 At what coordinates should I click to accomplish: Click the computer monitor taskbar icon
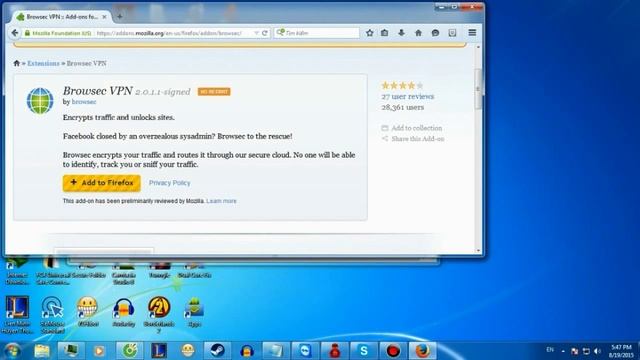[x=71, y=351]
